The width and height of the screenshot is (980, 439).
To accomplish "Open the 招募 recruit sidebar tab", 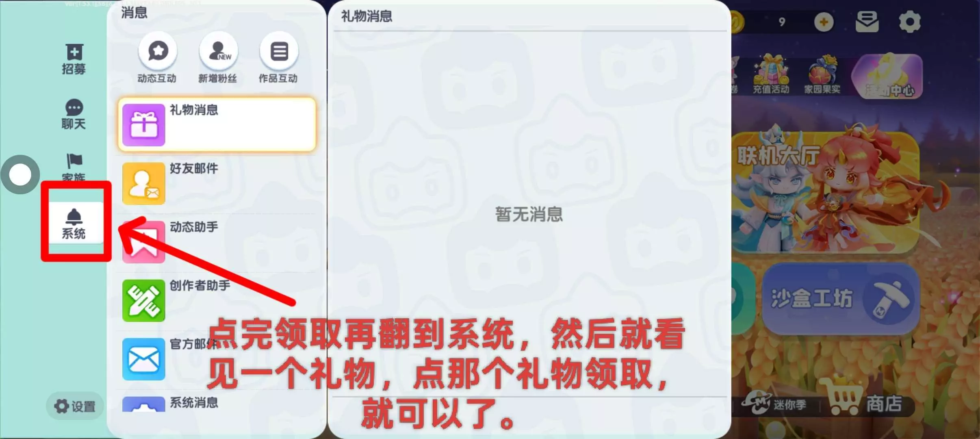I will click(74, 59).
